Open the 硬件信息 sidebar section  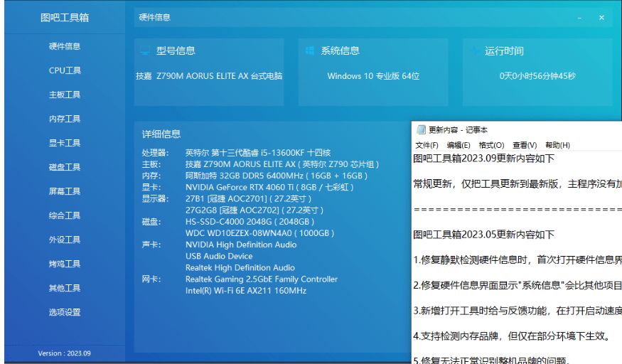pos(65,46)
